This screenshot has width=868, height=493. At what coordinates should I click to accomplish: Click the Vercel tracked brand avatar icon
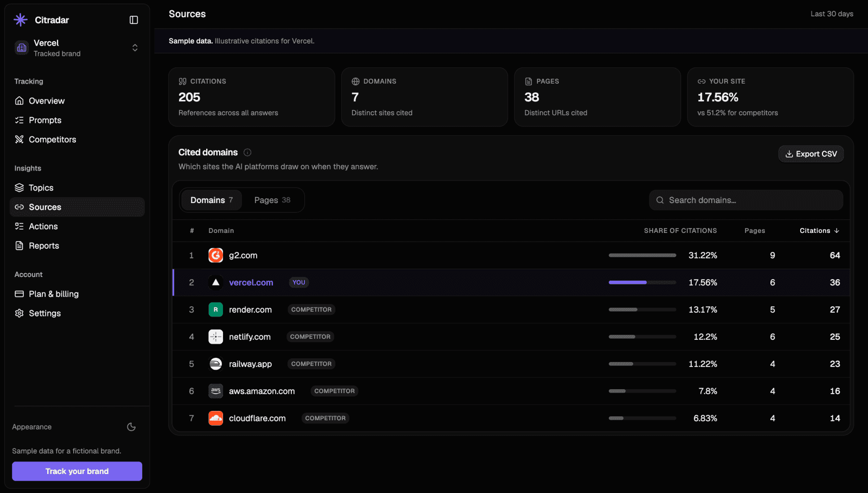pos(22,48)
